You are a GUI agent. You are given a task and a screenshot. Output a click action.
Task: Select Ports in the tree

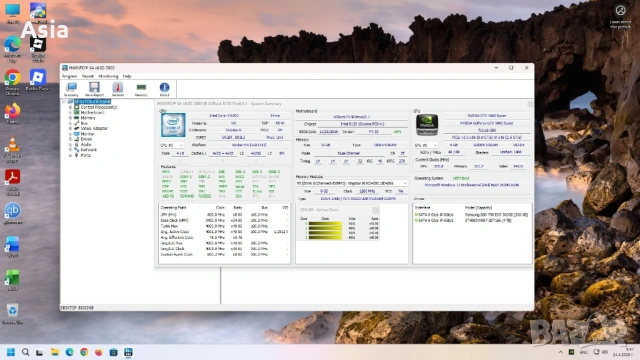point(85,155)
